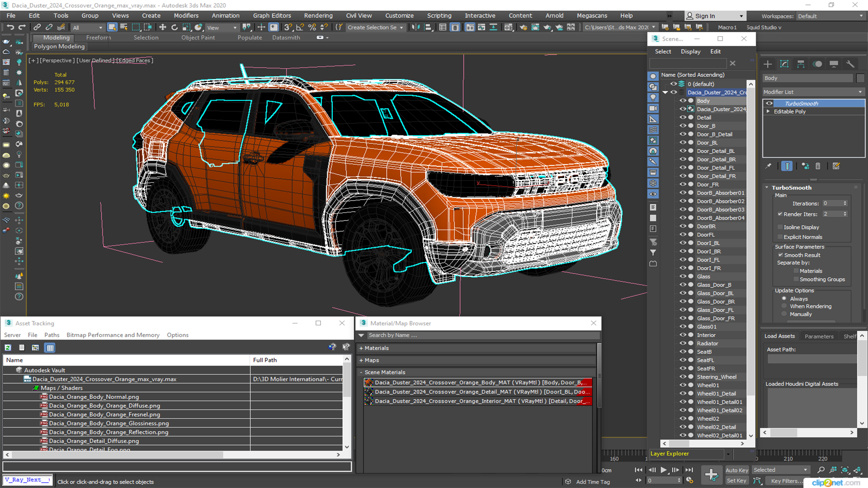
Task: Open reference coordinate View dropdown
Action: 222,28
